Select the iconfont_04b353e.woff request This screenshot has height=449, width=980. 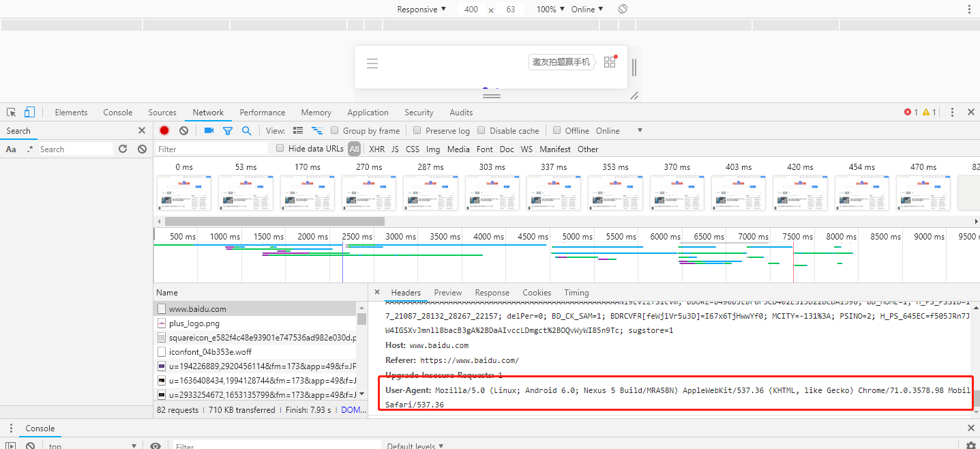coord(255,351)
